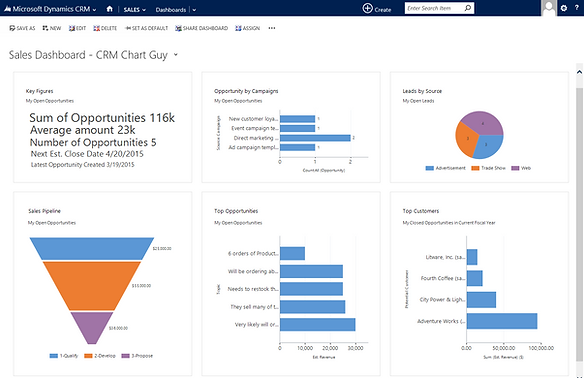
Task: Open the Microsoft Dynamics CRM dropdown arrow
Action: coord(94,10)
